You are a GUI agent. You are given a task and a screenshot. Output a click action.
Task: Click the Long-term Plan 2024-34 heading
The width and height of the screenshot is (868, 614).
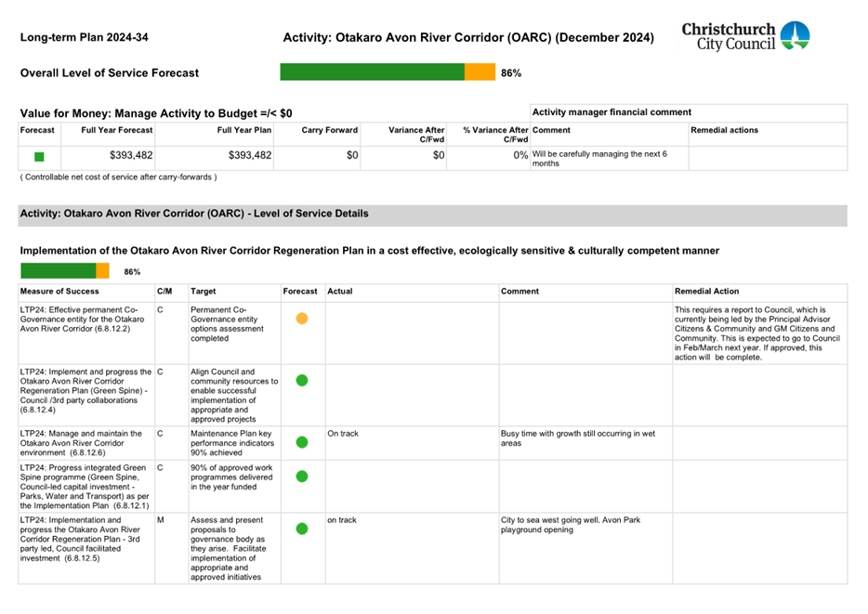point(84,38)
